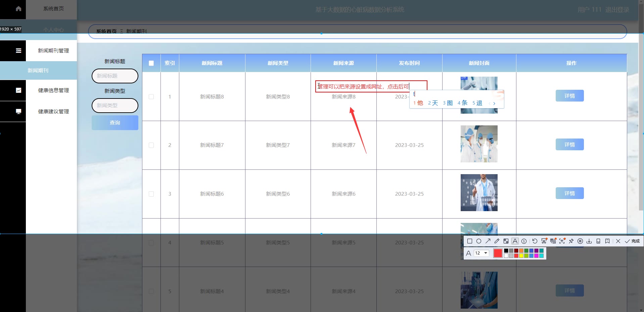
Task: Save the screenshot with download icon
Action: click(589, 241)
